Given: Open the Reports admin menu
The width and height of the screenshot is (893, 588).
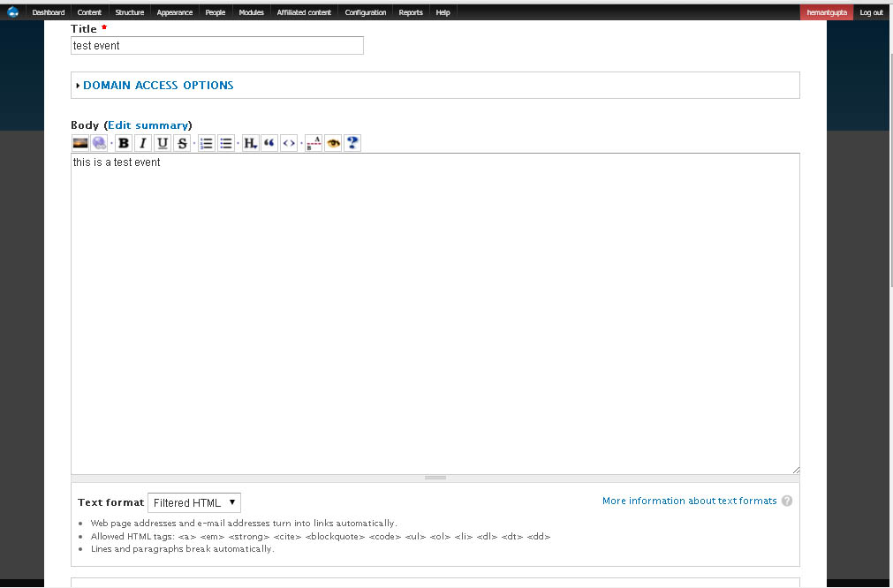Looking at the screenshot, I should (411, 12).
